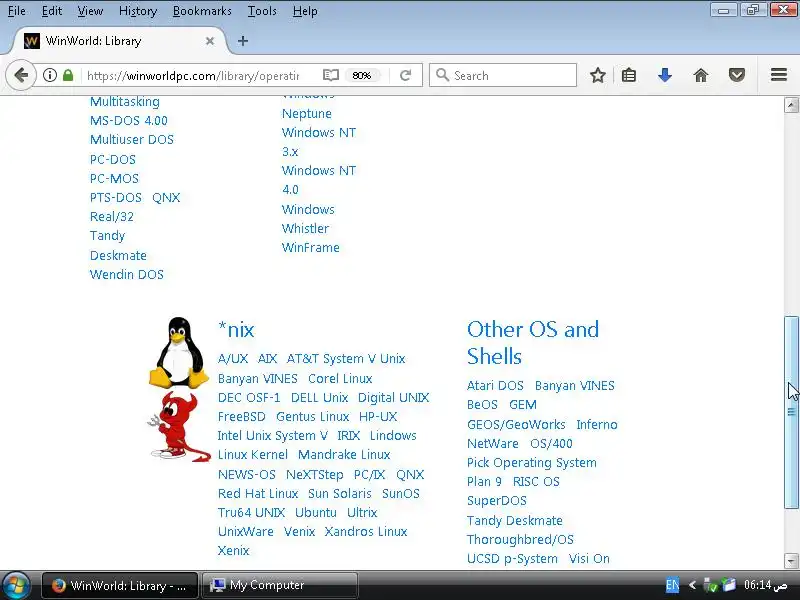The width and height of the screenshot is (800, 600).
Task: Open Downloads with the blue arrow icon
Action: (x=665, y=76)
